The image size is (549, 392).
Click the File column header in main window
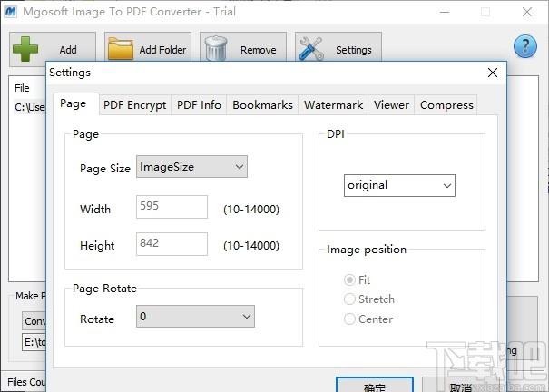[22, 88]
